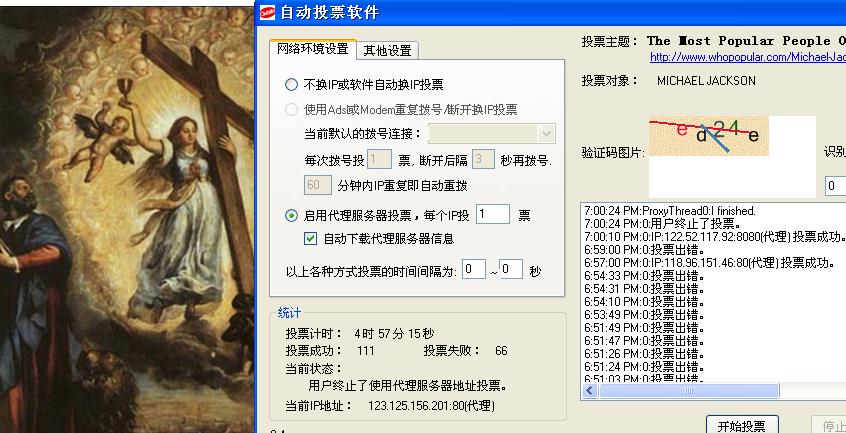The width and height of the screenshot is (846, 433).
Task: Expand the 当前默认的拨号连接 dropdown
Action: tap(546, 133)
